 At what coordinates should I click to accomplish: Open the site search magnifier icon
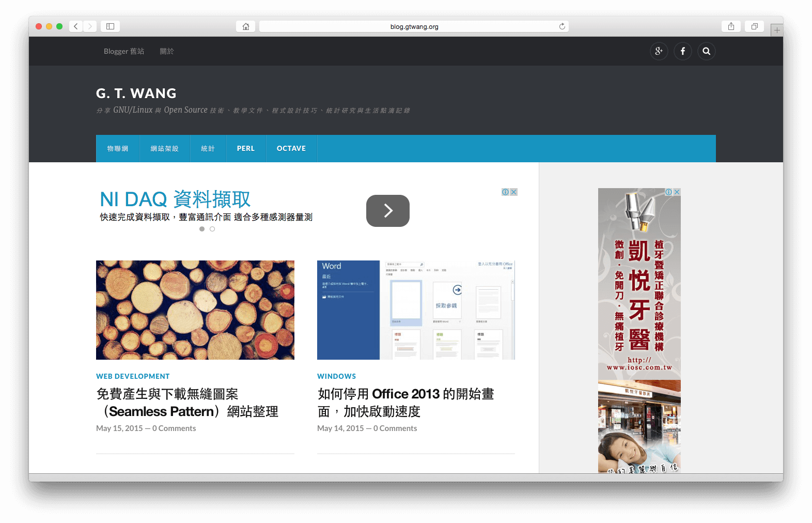[706, 51]
